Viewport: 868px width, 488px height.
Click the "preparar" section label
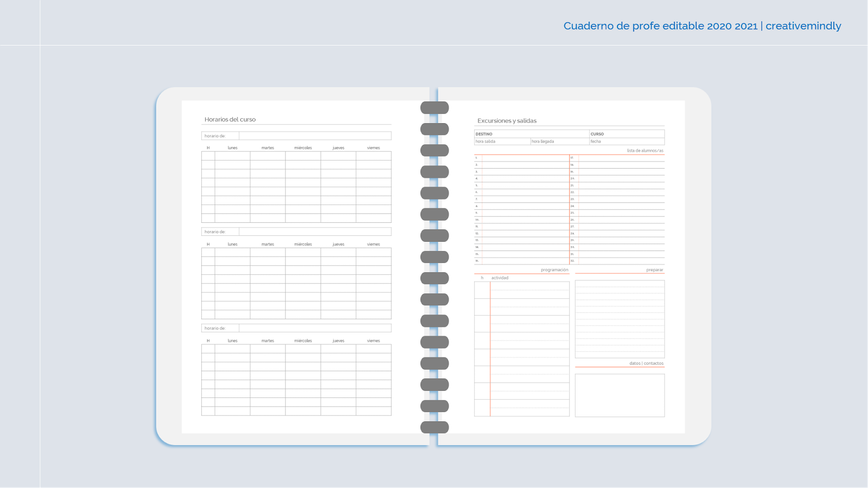pos(654,269)
